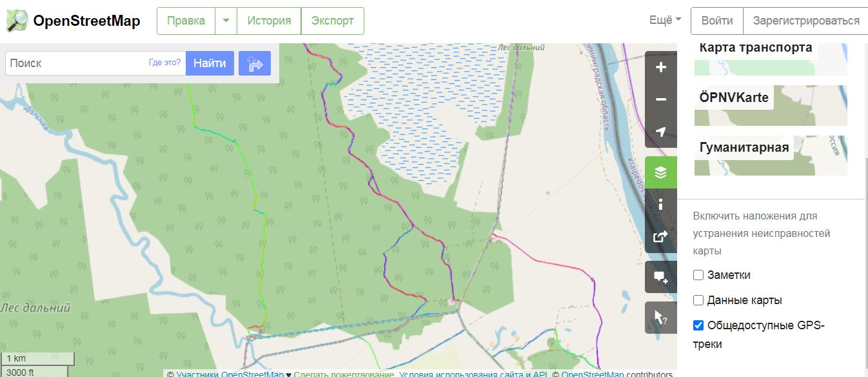Add a note with the comment icon

[x=660, y=277]
